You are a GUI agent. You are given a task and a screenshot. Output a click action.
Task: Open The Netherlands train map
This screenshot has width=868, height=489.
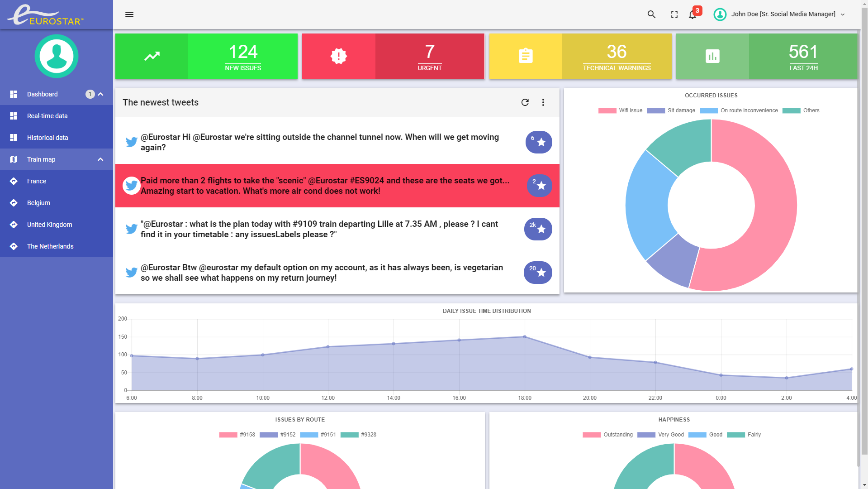point(57,246)
